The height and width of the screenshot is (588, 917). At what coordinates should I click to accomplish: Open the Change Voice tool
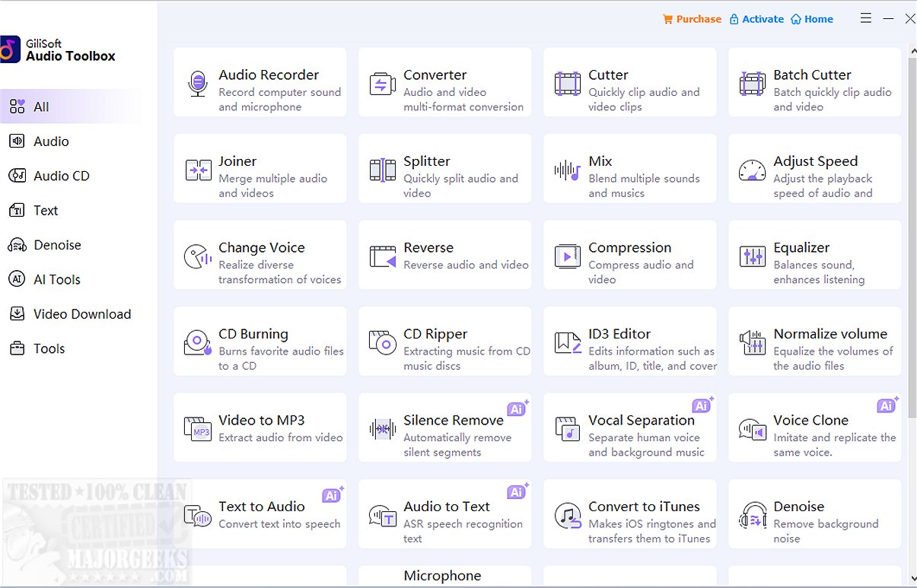[x=259, y=255]
